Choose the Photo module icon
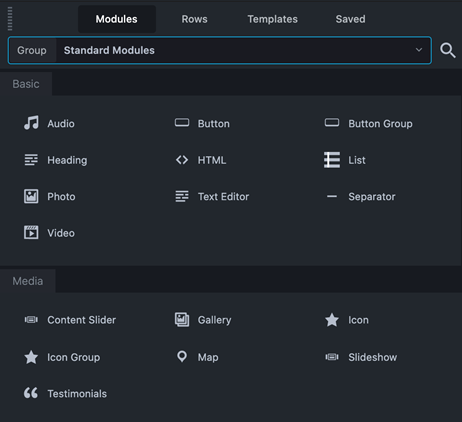Image resolution: width=462 pixels, height=422 pixels. click(x=31, y=196)
